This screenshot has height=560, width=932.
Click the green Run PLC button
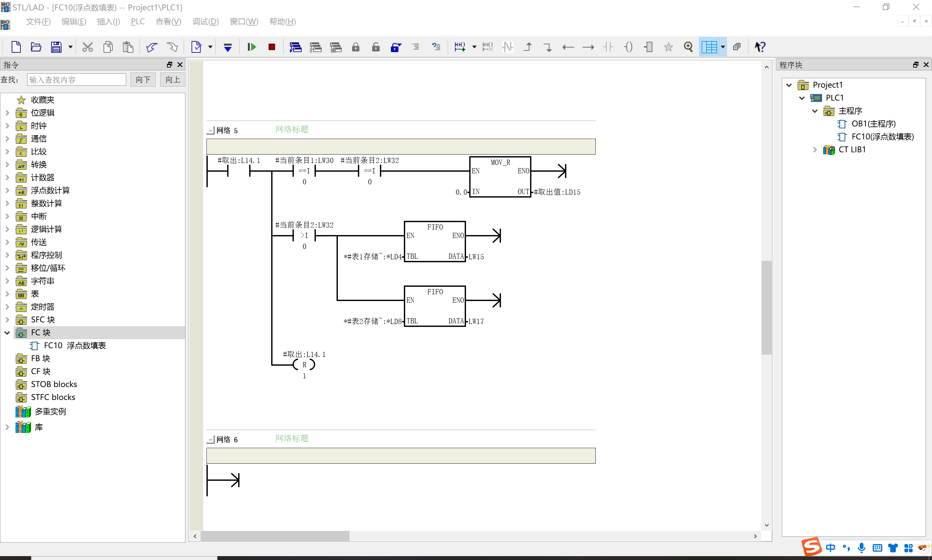[x=251, y=47]
